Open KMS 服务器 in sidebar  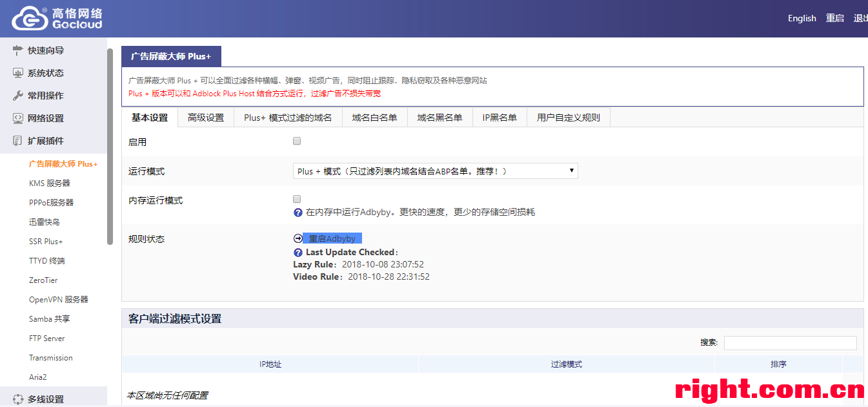tap(49, 183)
